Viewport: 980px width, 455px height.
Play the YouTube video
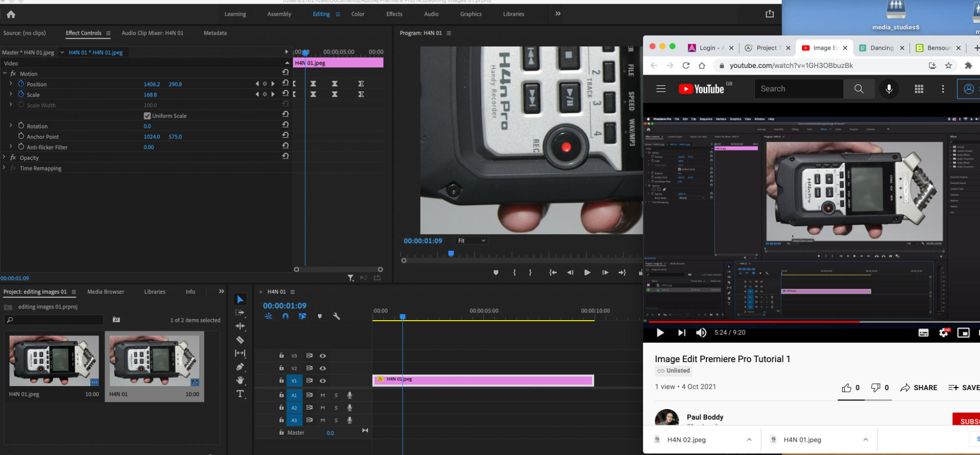click(x=660, y=333)
